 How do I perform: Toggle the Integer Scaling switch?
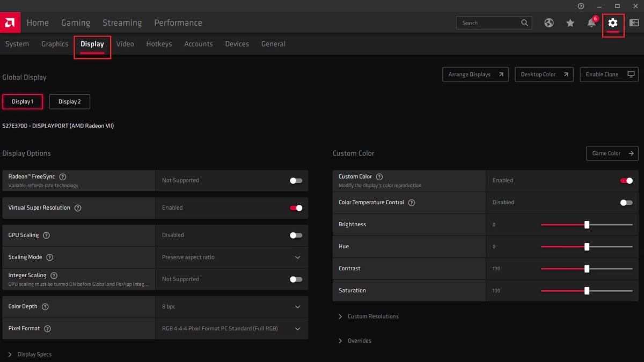tap(296, 279)
